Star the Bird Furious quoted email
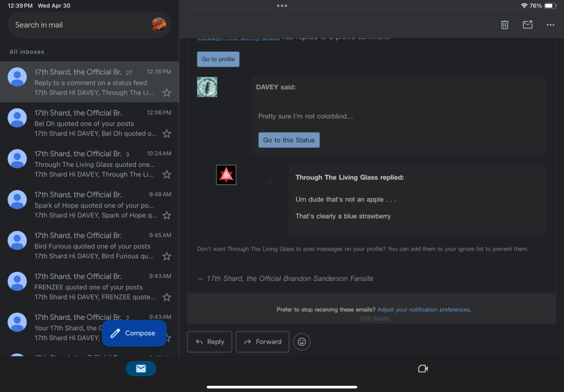Image resolution: width=564 pixels, height=392 pixels. coord(166,257)
